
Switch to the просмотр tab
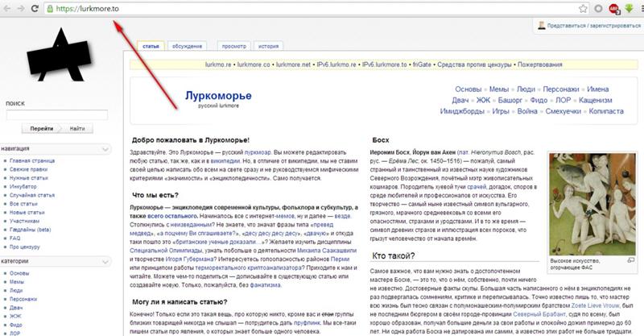pos(233,46)
